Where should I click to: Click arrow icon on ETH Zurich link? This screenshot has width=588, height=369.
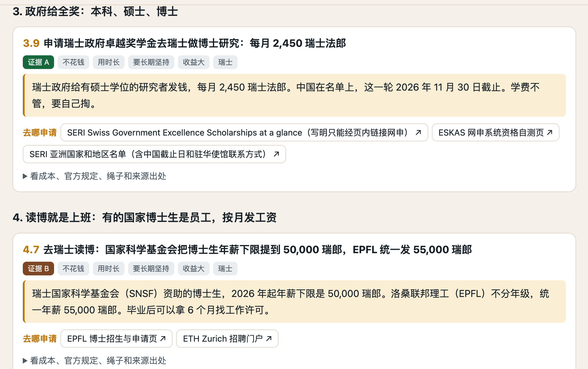268,339
